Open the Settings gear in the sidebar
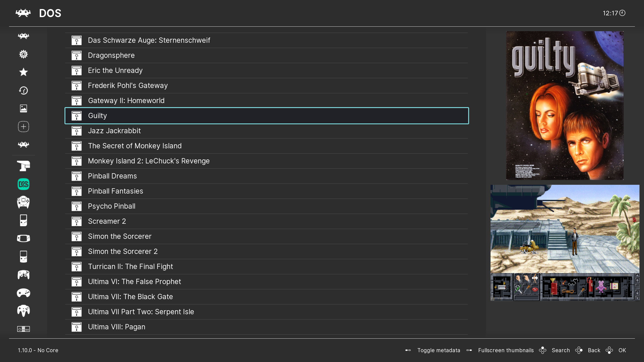The height and width of the screenshot is (362, 644). coord(23,54)
